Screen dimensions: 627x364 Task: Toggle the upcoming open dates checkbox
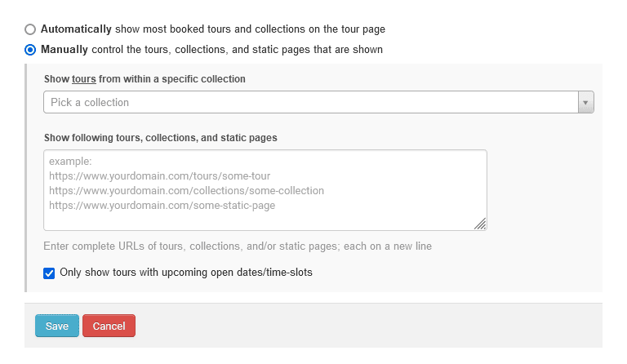coord(50,273)
